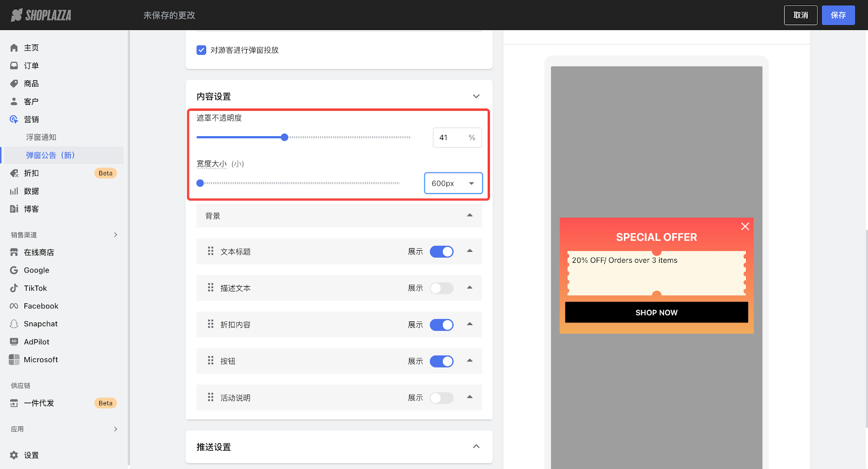Click the Beta badge next to 折扣

[106, 173]
